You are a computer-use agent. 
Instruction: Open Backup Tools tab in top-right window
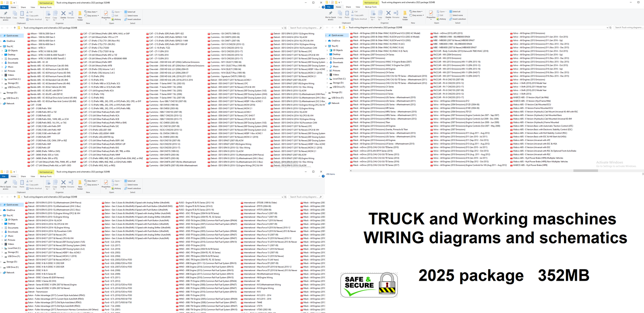(x=371, y=7)
